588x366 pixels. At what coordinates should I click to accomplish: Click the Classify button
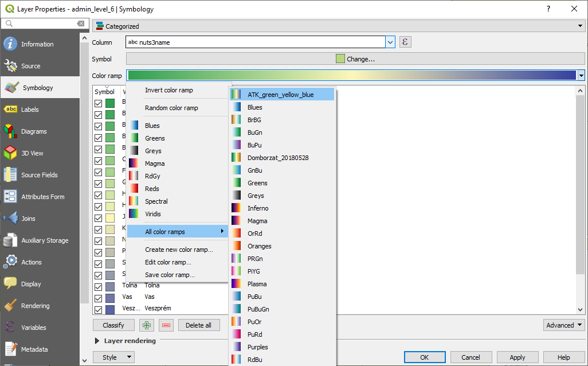click(113, 325)
